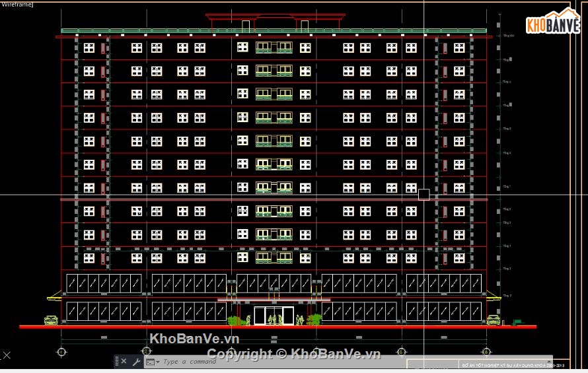This screenshot has height=373, width=588.
Task: Click the title block text at the bottom right
Action: point(513,365)
